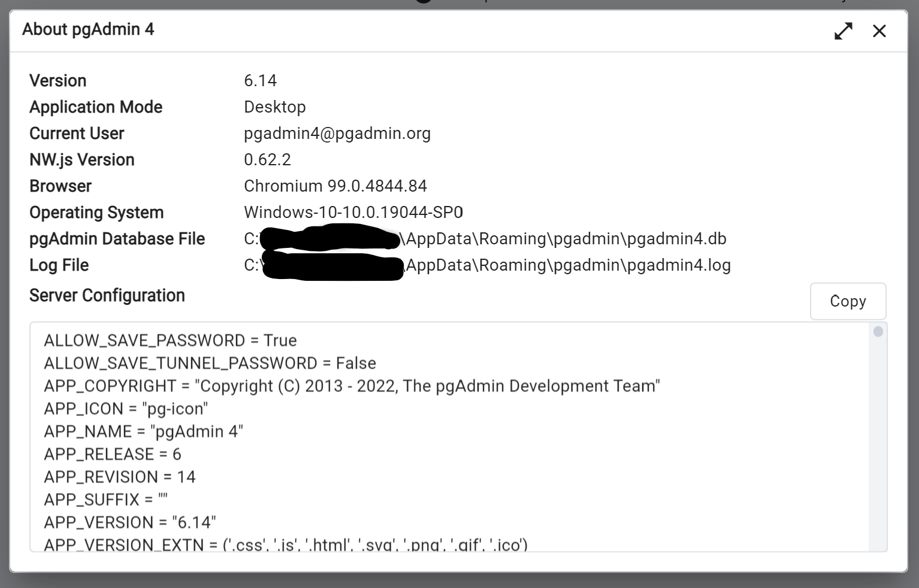Click the Windows operating system value
The height and width of the screenshot is (588, 919).
pos(353,213)
